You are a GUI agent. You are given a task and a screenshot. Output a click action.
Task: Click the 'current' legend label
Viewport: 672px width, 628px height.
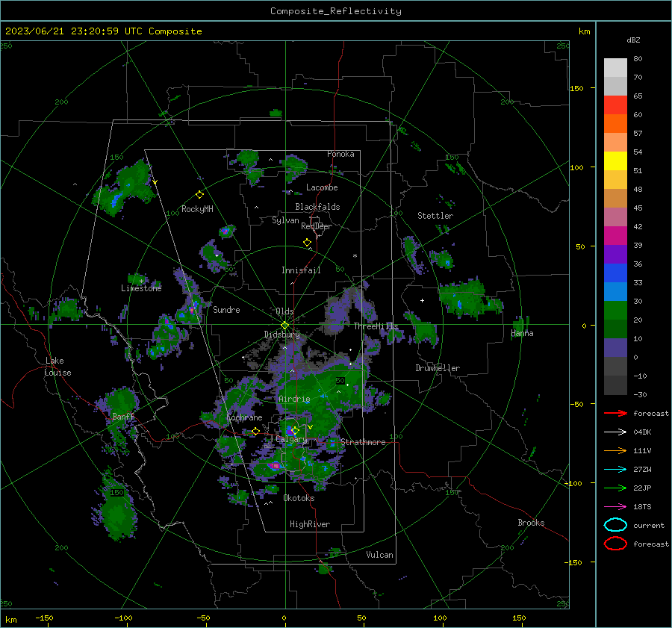[648, 526]
